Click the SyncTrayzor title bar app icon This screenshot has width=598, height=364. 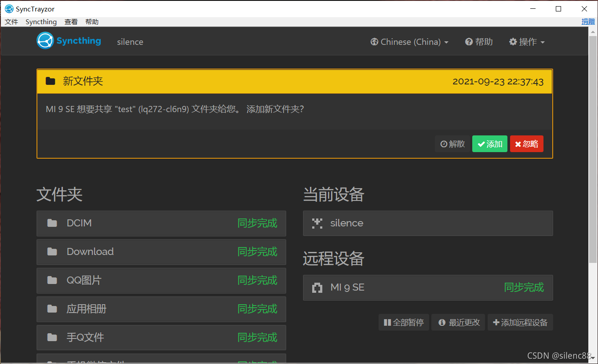9,9
